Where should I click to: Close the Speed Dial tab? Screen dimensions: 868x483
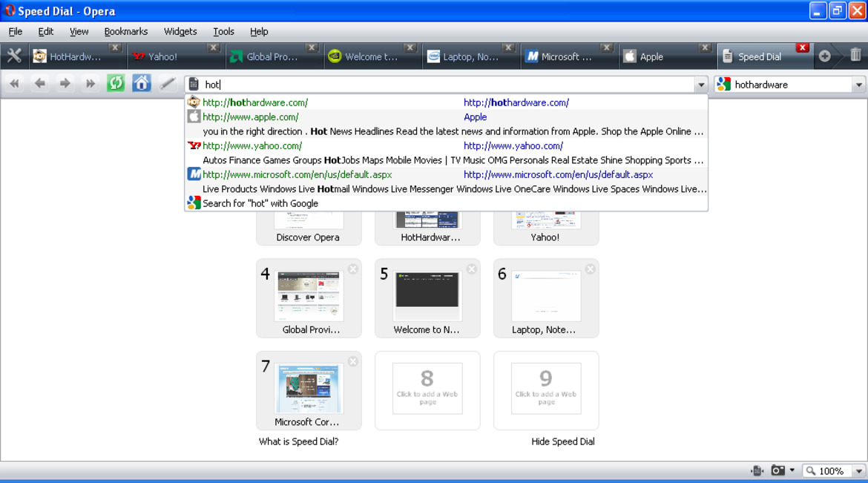[x=802, y=47]
